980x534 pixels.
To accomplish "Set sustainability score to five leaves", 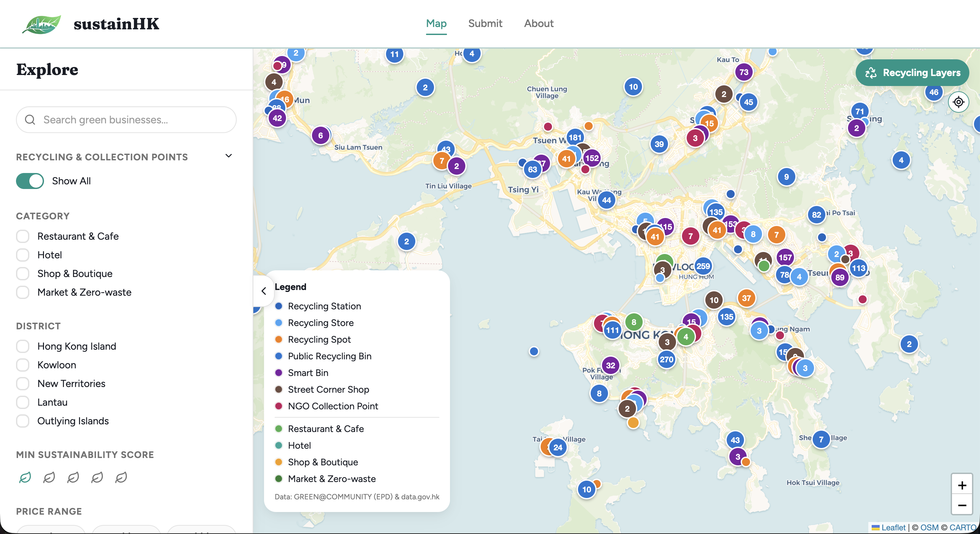I will tap(121, 477).
